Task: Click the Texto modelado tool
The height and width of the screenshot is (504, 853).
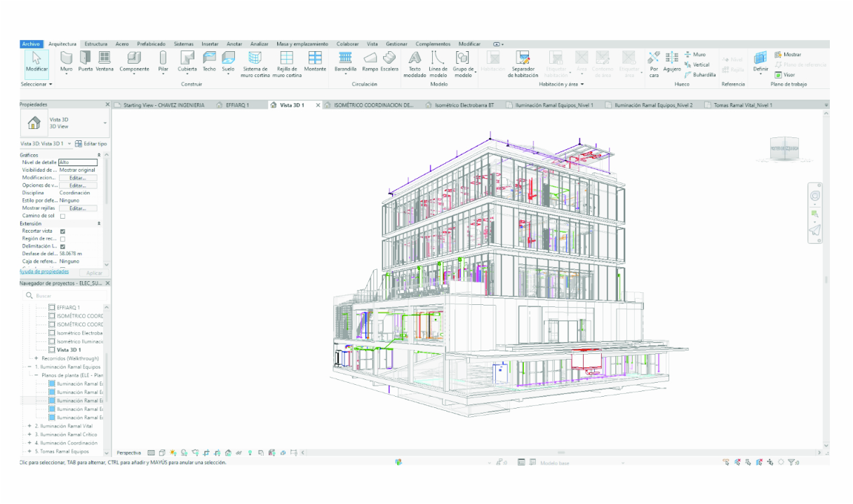Action: 415,62
